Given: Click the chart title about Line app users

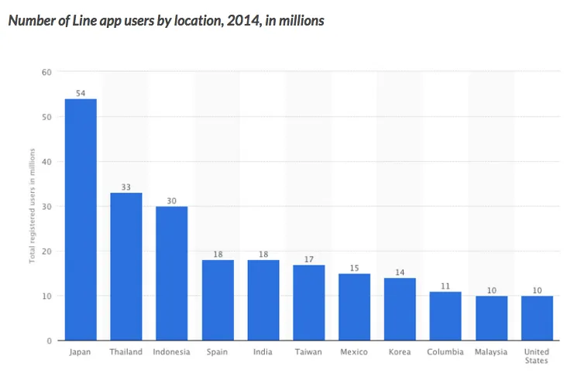Looking at the screenshot, I should [166, 21].
